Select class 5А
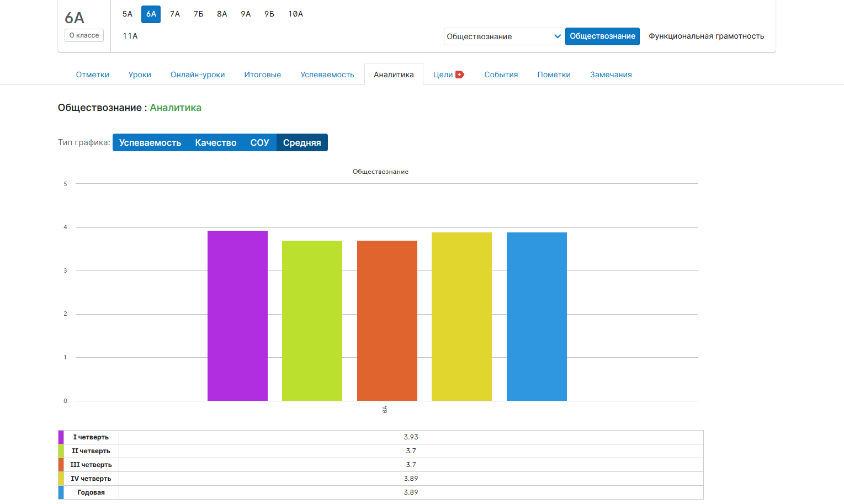Viewport: 844px width, 504px height. (x=128, y=14)
